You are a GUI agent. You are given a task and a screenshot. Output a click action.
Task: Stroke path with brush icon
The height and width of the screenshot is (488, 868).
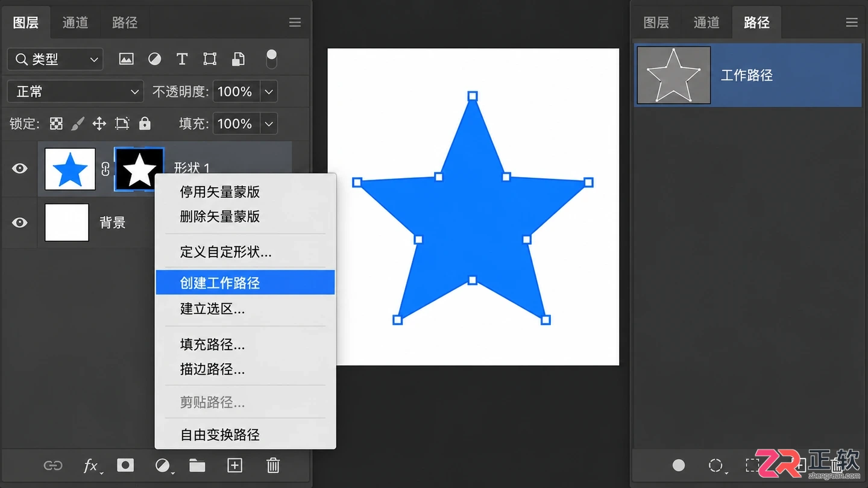point(715,465)
